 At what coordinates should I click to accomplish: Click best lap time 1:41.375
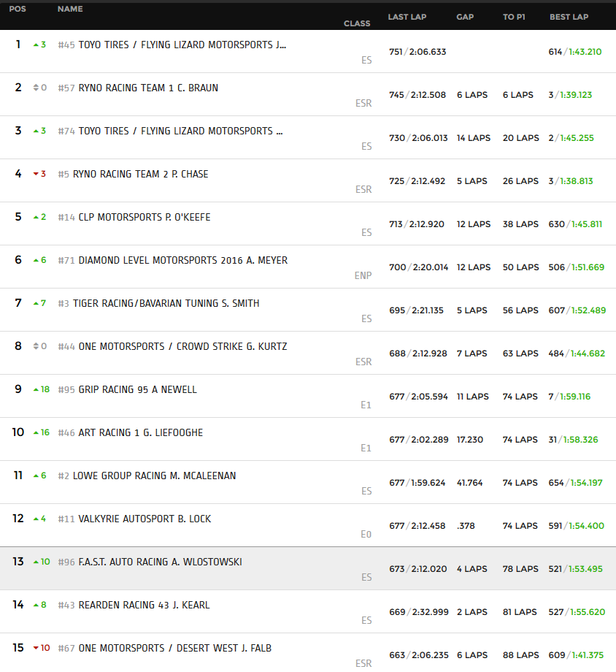[x=588, y=655]
